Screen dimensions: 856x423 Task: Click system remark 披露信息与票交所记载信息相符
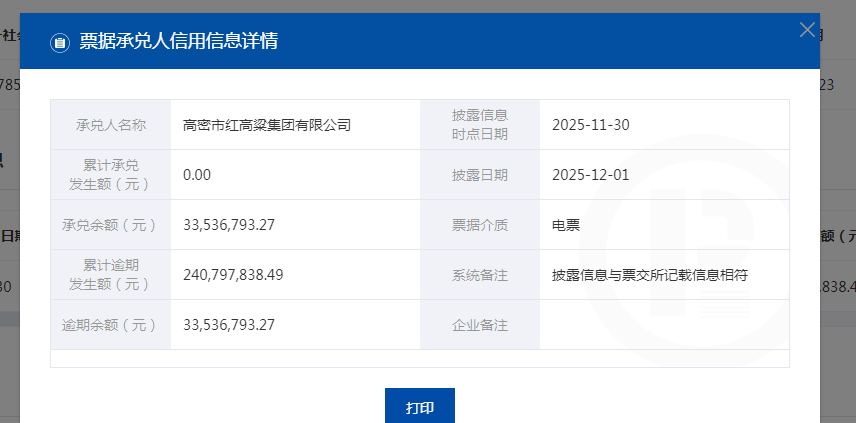650,275
